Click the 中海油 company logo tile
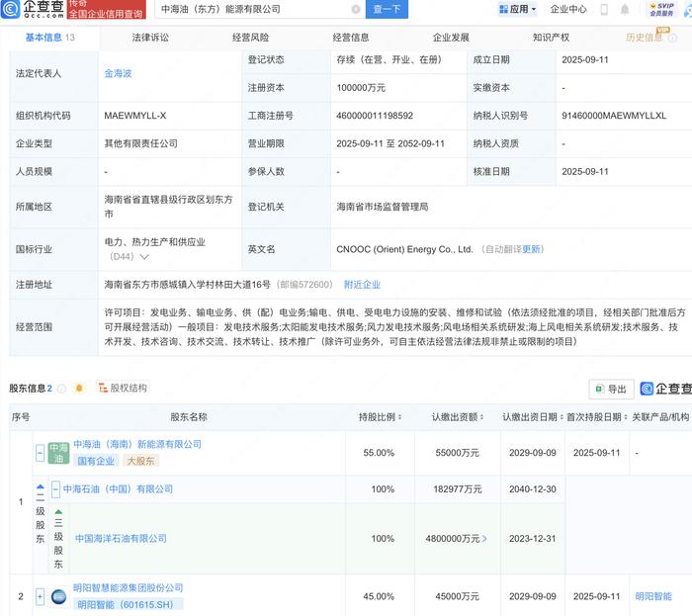 pos(58,452)
